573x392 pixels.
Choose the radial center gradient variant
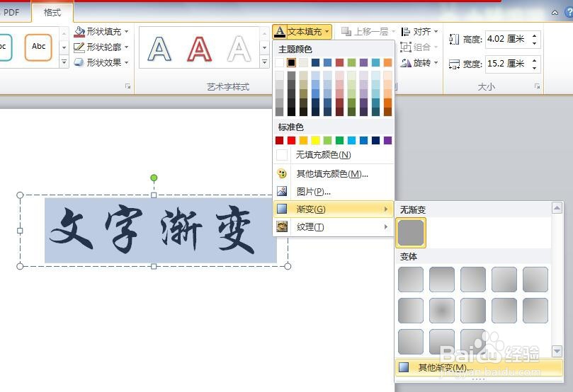[442, 311]
